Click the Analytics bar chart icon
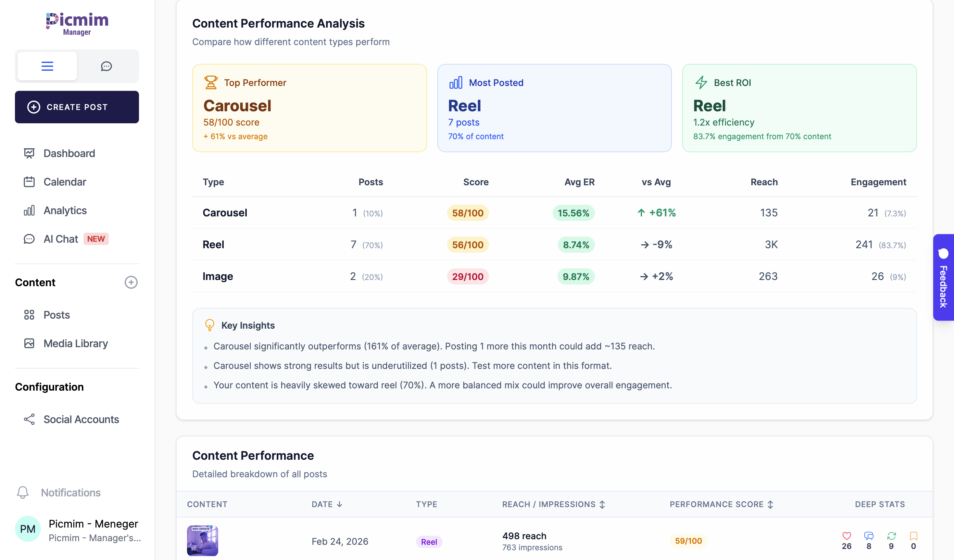This screenshot has height=560, width=954. tap(29, 210)
